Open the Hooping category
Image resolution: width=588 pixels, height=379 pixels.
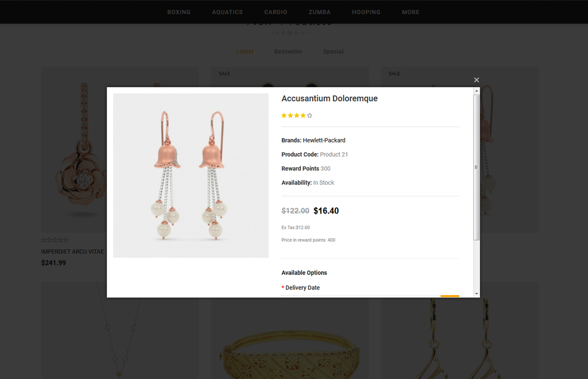click(366, 12)
